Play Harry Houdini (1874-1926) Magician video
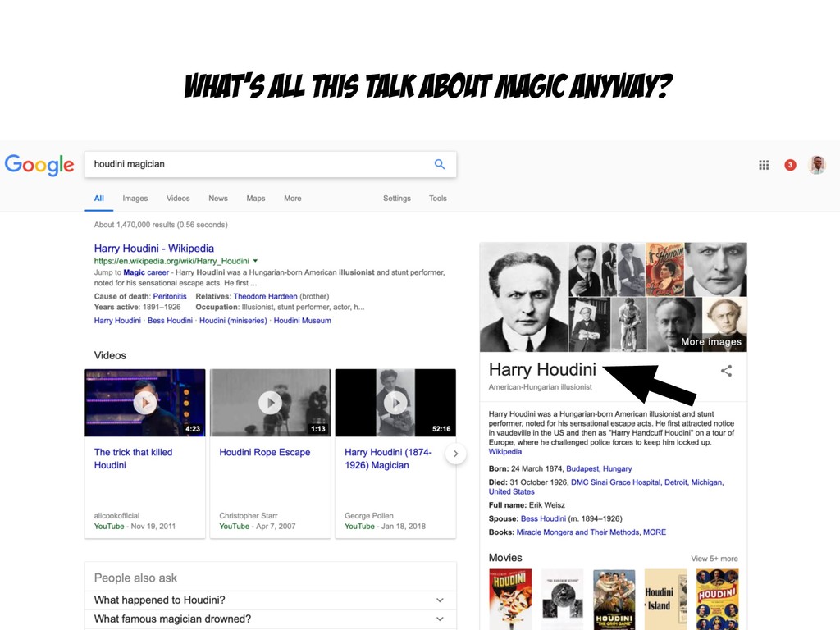The width and height of the screenshot is (840, 630). pyautogui.click(x=396, y=402)
